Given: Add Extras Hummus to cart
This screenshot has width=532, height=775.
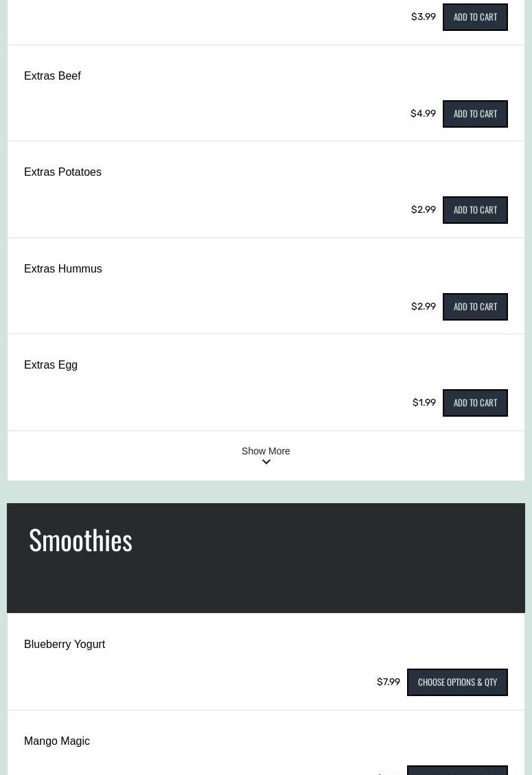Looking at the screenshot, I should 475,307.
